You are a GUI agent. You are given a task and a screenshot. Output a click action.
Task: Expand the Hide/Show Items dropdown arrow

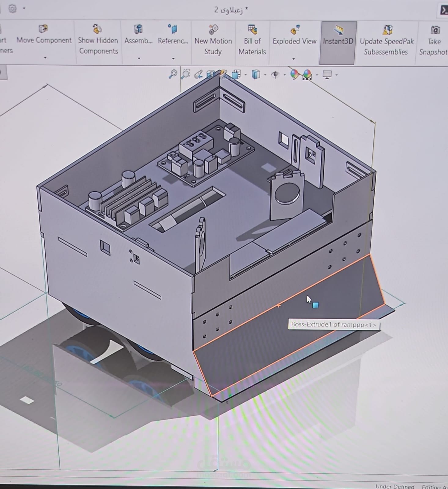(x=285, y=75)
